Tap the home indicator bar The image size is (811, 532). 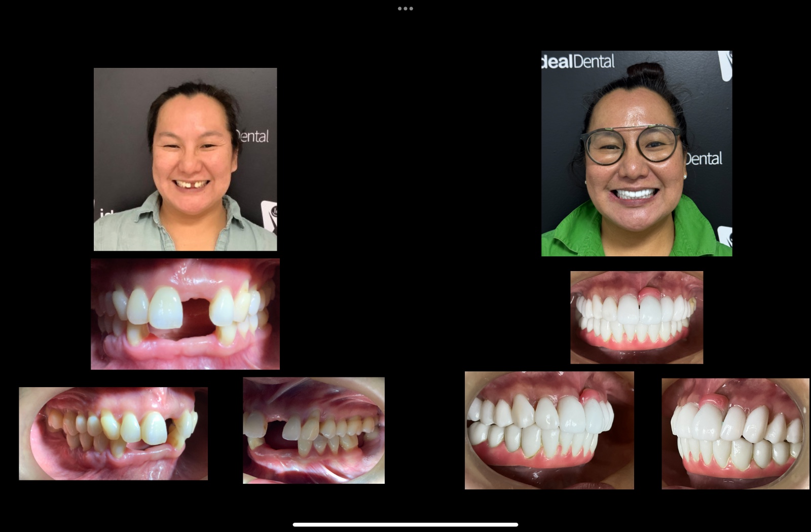coord(405,524)
